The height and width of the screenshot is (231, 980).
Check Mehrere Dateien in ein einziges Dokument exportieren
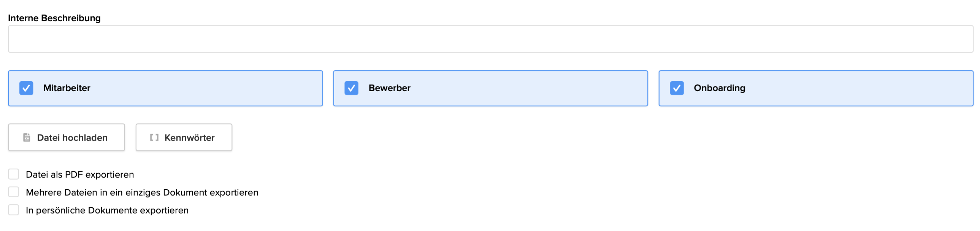14,191
